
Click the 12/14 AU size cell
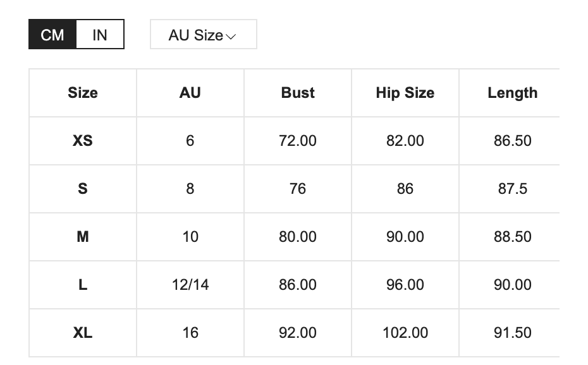(x=190, y=285)
